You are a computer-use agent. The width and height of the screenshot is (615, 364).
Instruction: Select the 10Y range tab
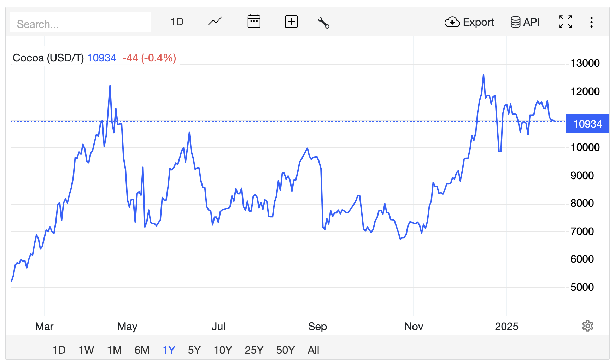click(223, 350)
